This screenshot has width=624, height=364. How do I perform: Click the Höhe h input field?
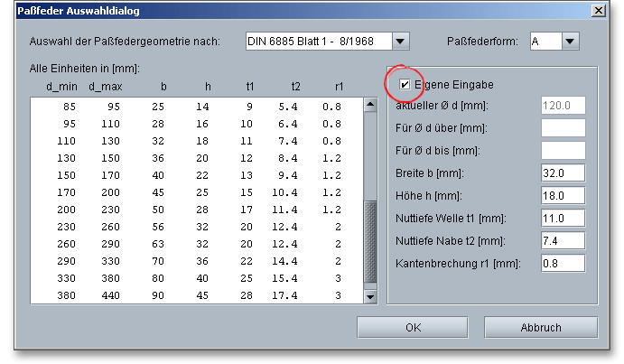click(563, 195)
